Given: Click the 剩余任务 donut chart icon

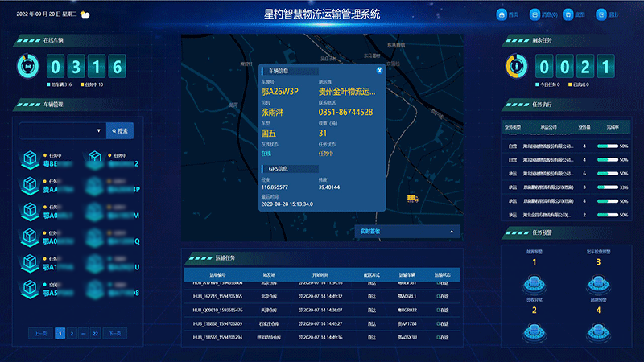Looking at the screenshot, I should pos(515,66).
